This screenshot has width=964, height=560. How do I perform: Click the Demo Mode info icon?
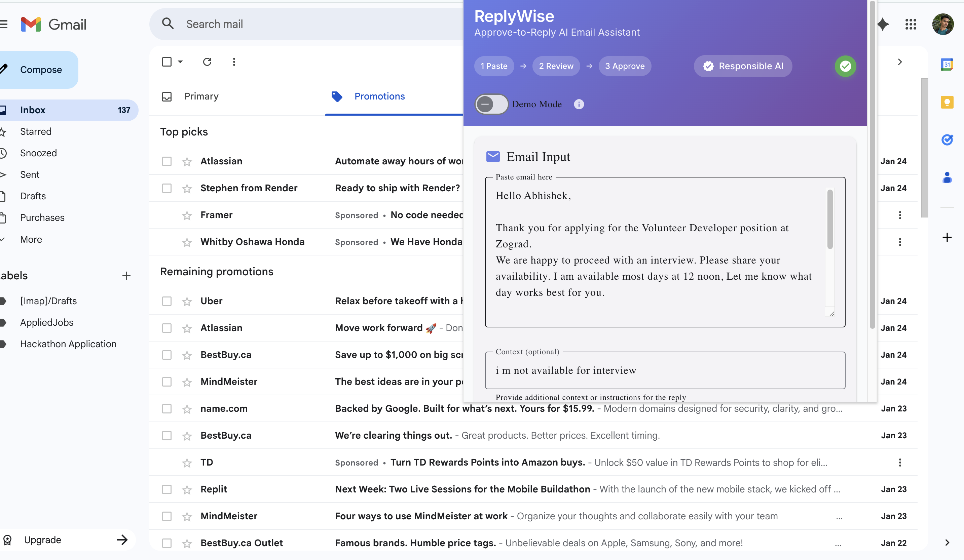coord(579,104)
